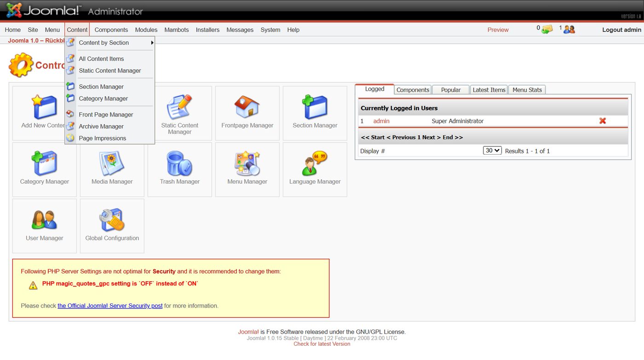Open the Menu Manager icon
Viewport: 644px width, 360px height.
247,163
